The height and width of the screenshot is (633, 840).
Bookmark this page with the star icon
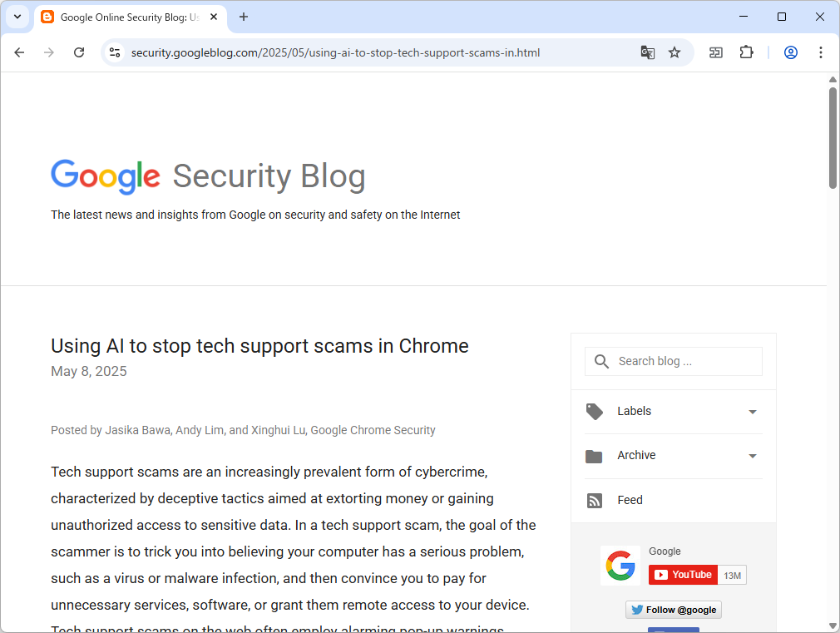pyautogui.click(x=674, y=52)
